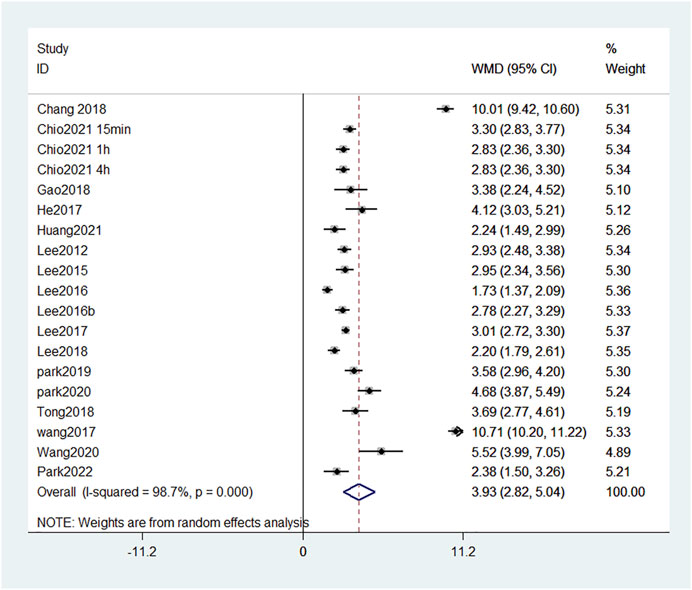Click the 'WMD (95% CI)' column header
This screenshot has width=692, height=590.
tap(514, 69)
